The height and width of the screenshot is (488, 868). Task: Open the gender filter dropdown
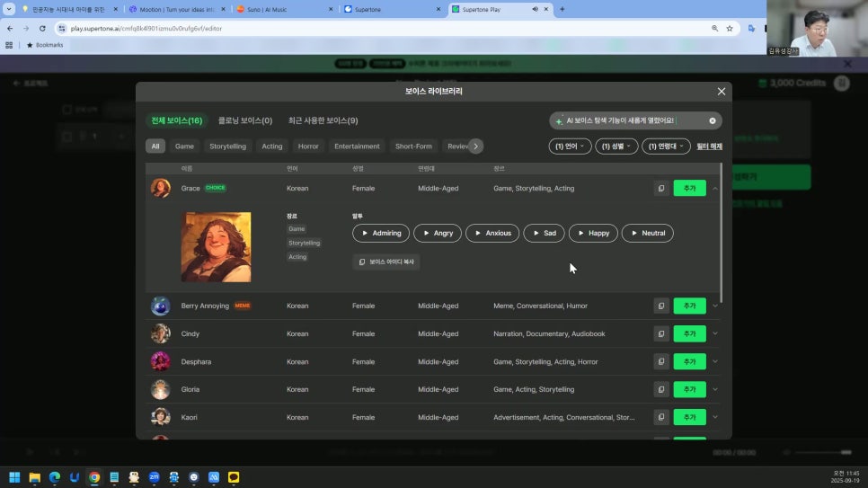[x=616, y=146]
